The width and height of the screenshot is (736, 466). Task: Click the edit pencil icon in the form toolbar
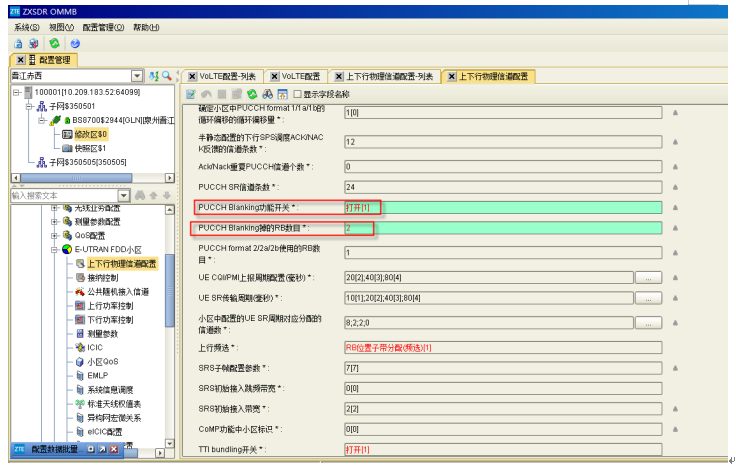[191, 94]
